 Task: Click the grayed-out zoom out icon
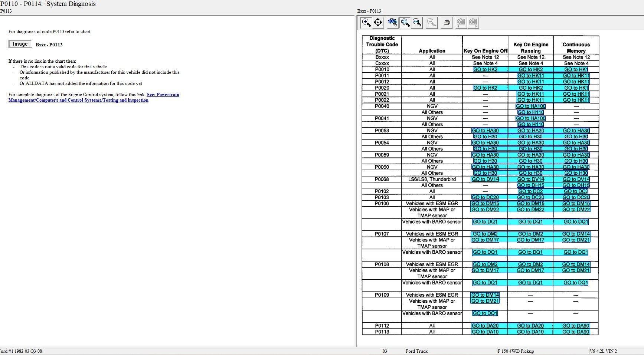(x=431, y=23)
